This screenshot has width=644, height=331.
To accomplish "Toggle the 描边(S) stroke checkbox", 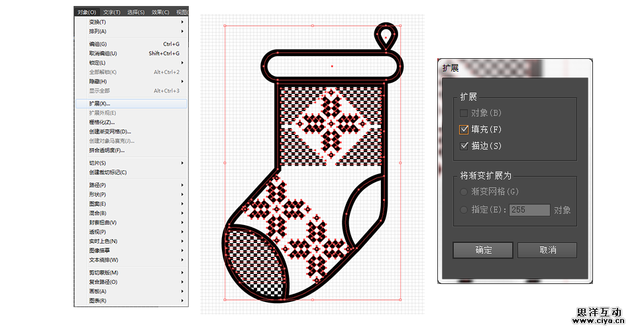I will click(x=464, y=146).
